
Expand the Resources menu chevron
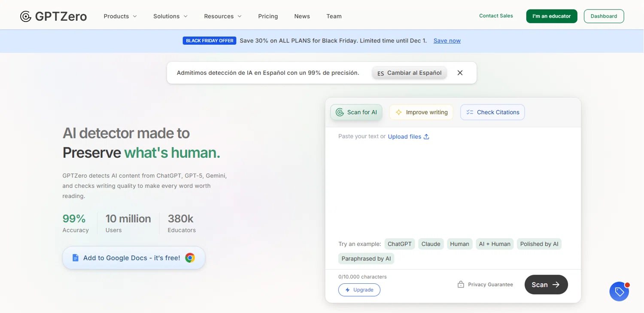240,16
